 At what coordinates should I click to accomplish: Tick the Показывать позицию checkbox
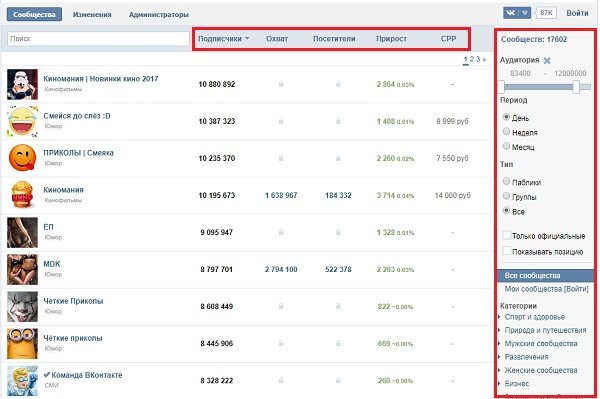pyautogui.click(x=507, y=251)
